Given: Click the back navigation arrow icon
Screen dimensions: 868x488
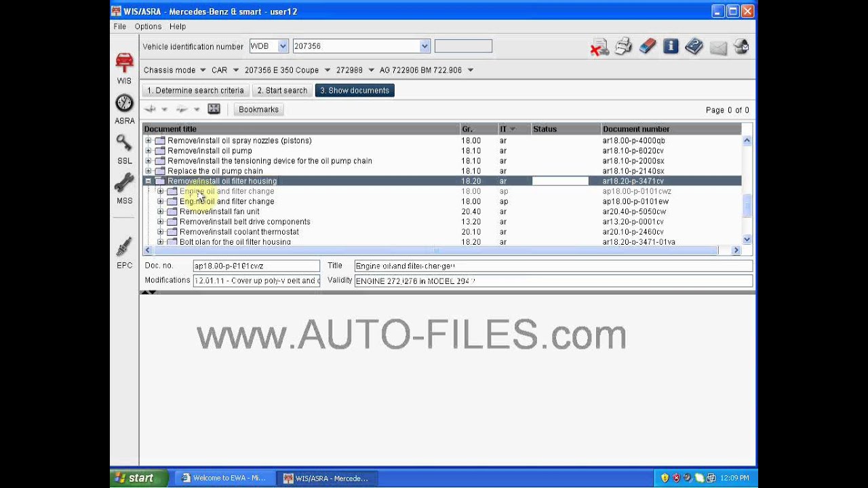Looking at the screenshot, I should tap(151, 109).
